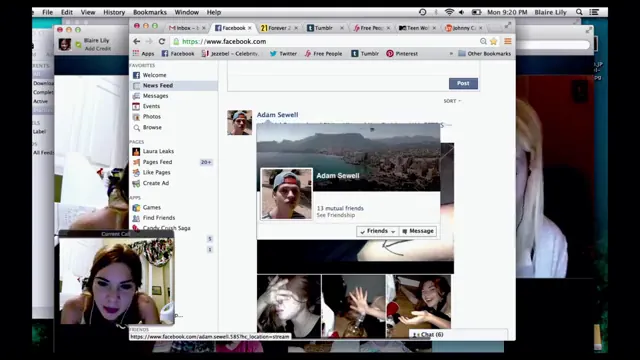Switch to the Forever 21 tab
This screenshot has width=640, height=360.
[x=276, y=28]
